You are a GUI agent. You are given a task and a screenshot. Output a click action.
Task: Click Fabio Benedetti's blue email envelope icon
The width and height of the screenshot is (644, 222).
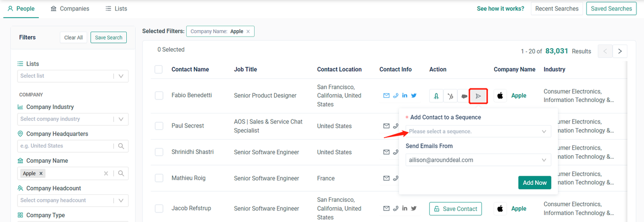coord(386,95)
